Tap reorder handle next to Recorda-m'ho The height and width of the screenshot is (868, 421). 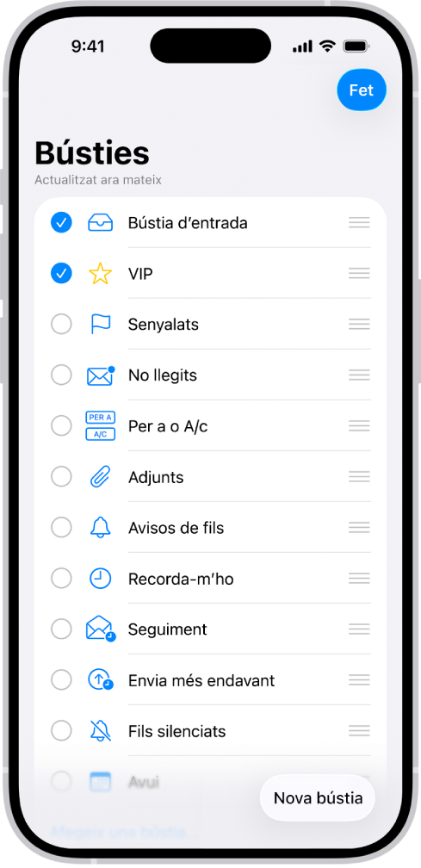tap(359, 579)
